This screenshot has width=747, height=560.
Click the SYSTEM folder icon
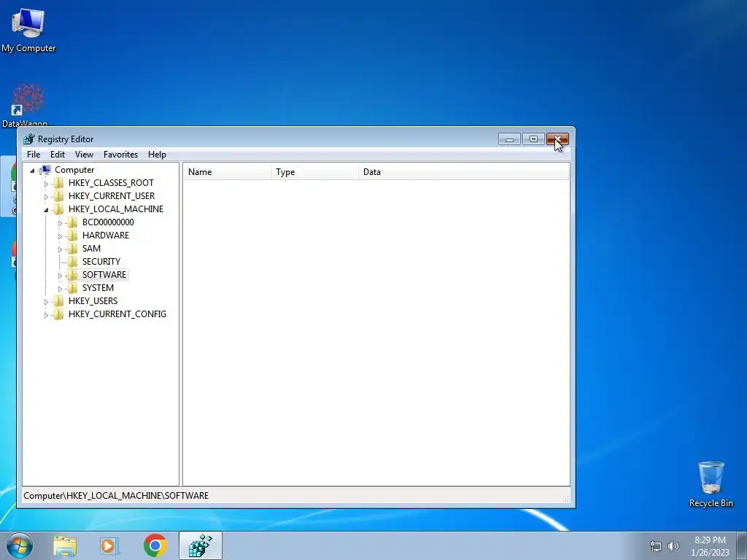pos(72,287)
